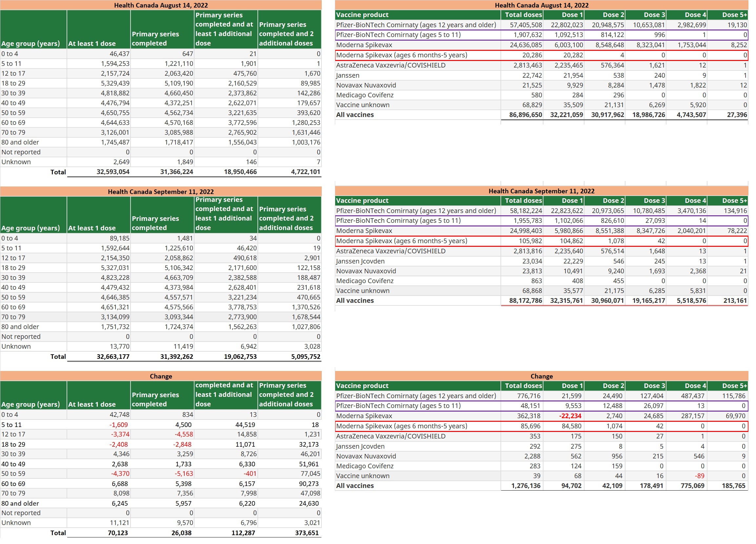The height and width of the screenshot is (544, 756).
Task: Select the September Dose 5+ total 213,161
Action: pyautogui.click(x=728, y=301)
